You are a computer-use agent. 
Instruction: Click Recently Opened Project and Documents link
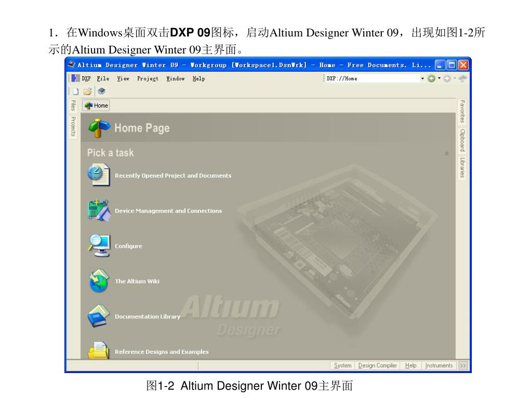point(173,176)
